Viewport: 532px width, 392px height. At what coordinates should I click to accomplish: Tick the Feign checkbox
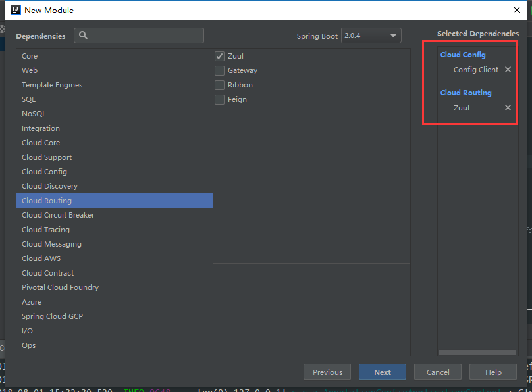click(220, 100)
